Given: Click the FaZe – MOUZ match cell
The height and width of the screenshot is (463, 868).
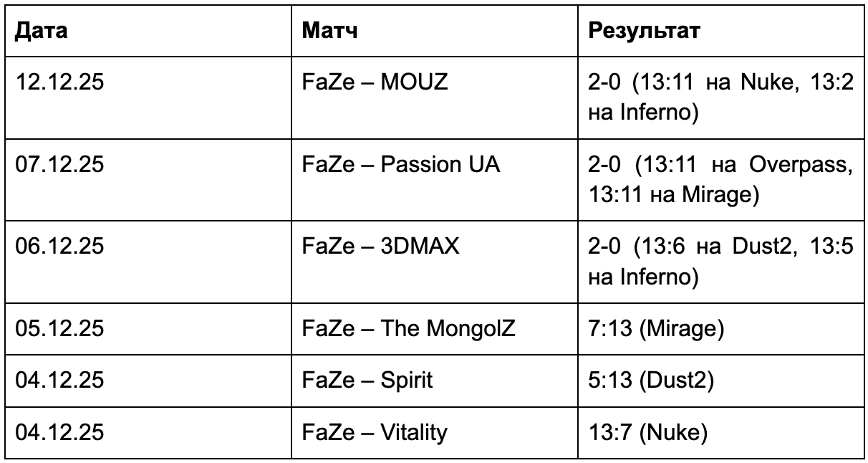Looking at the screenshot, I should click(375, 82).
